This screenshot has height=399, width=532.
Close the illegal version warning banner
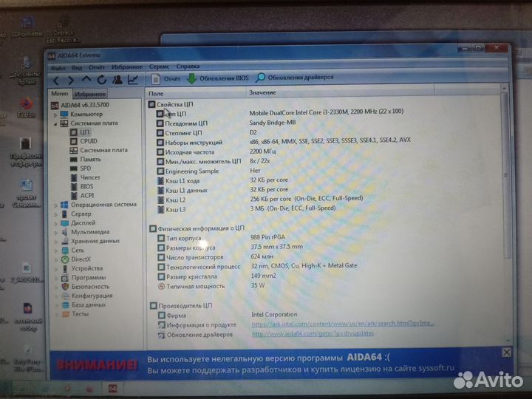point(507,352)
